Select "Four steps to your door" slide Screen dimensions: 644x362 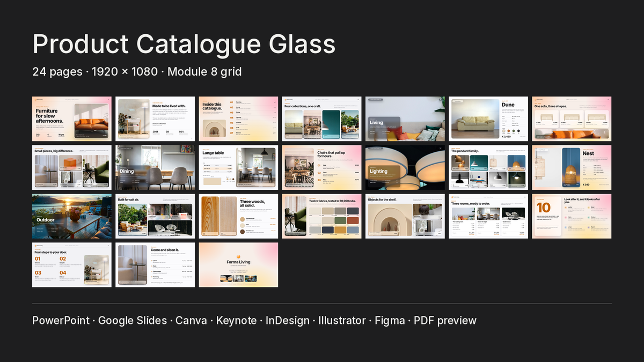pyautogui.click(x=72, y=265)
